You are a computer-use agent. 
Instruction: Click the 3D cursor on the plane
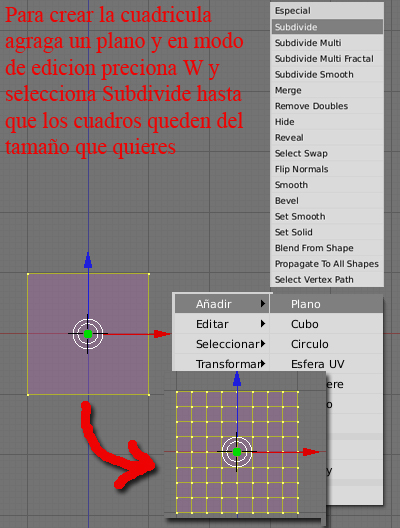pos(88,334)
